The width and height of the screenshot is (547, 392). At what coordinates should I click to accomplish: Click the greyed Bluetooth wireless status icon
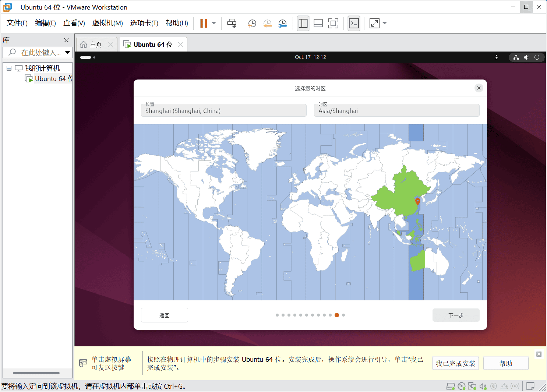tap(515, 386)
